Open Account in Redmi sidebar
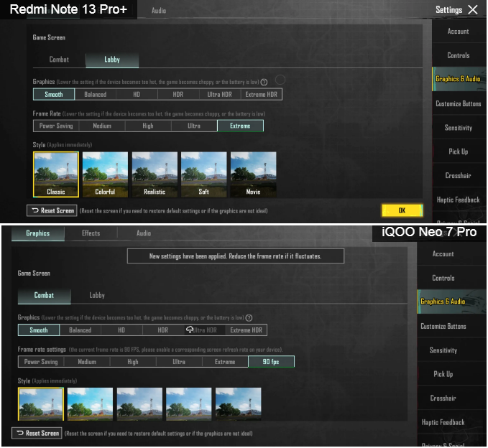 pyautogui.click(x=459, y=32)
